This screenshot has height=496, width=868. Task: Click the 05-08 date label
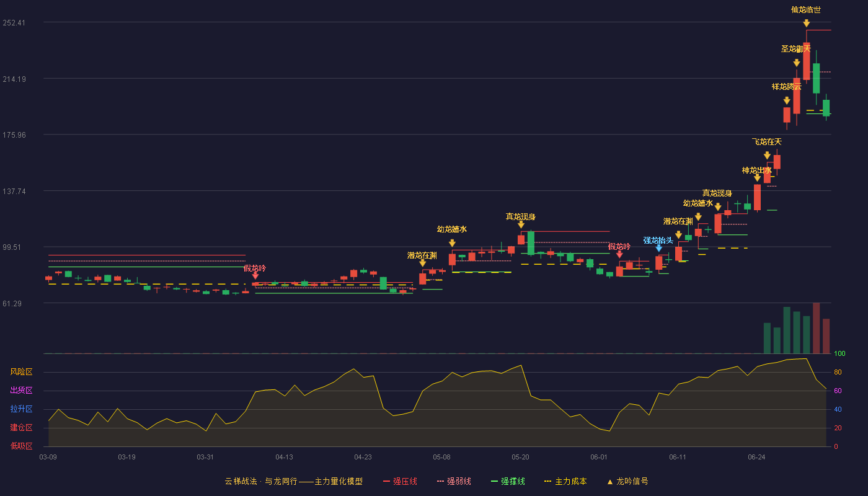click(441, 457)
